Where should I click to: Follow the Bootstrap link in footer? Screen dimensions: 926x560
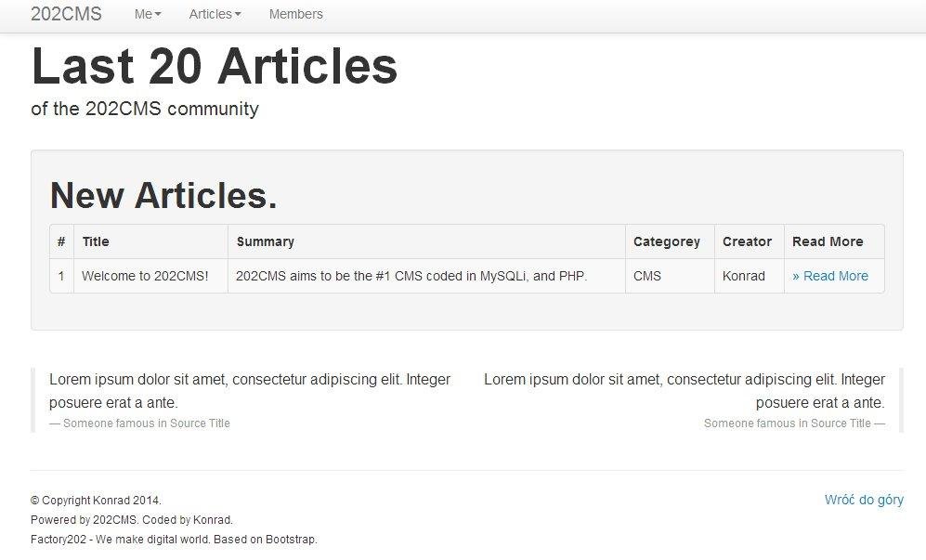click(x=290, y=539)
